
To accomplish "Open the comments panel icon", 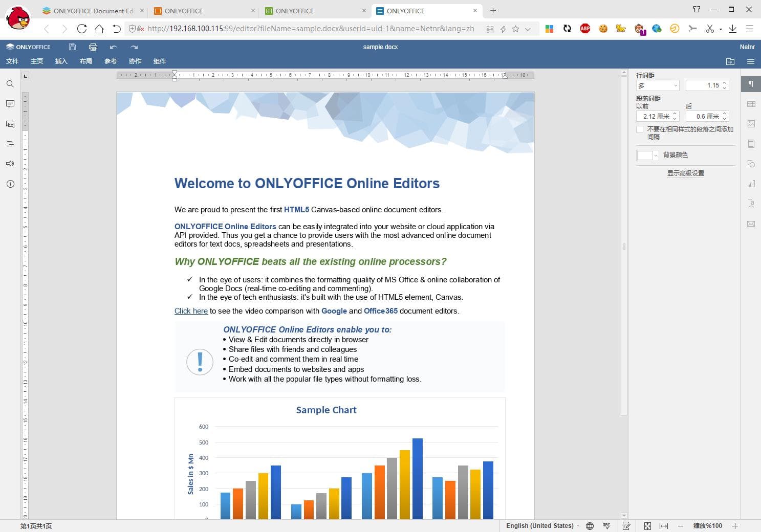I will [10, 104].
